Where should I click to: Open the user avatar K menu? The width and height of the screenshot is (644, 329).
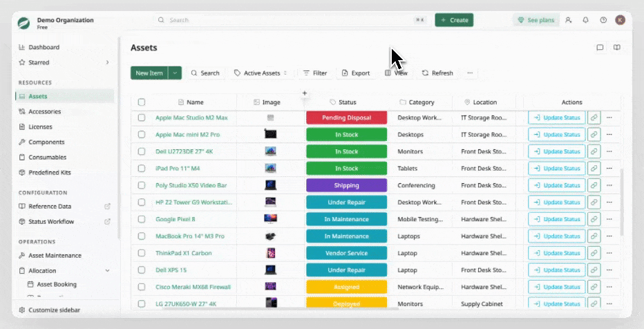point(621,20)
